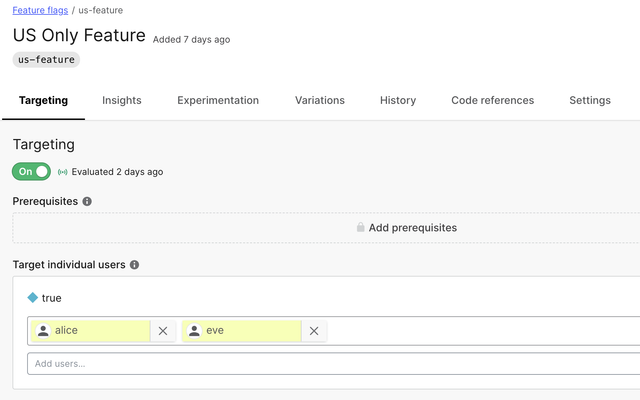Click the Target individual users info icon
This screenshot has height=400, width=640.
click(134, 265)
